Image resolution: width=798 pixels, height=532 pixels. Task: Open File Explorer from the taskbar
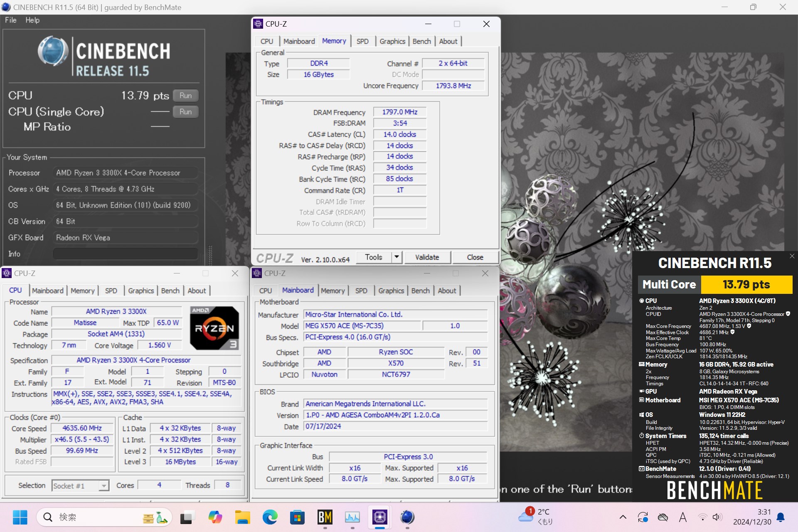(x=242, y=517)
